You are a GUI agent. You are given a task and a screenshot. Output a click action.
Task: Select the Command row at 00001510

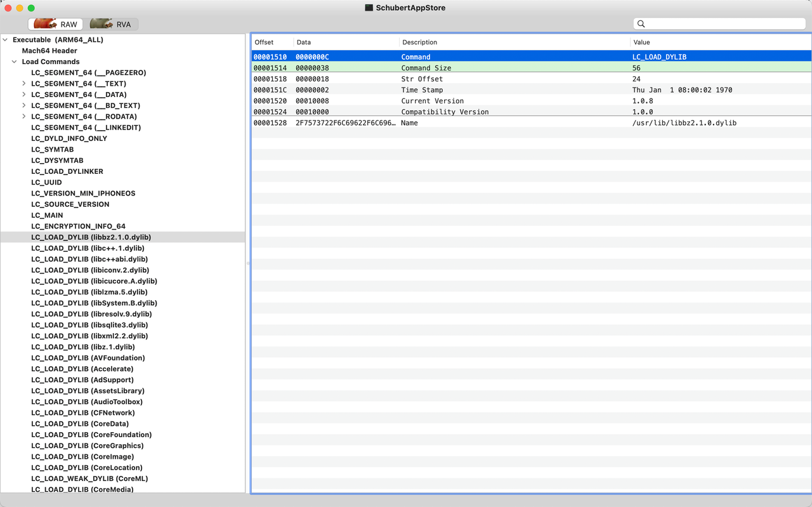tap(532, 56)
